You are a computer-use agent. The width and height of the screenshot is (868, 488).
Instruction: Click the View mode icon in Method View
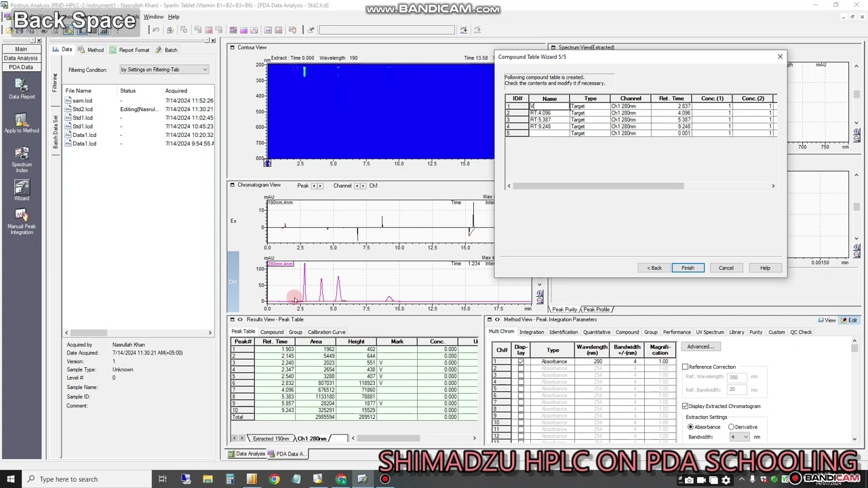click(827, 320)
